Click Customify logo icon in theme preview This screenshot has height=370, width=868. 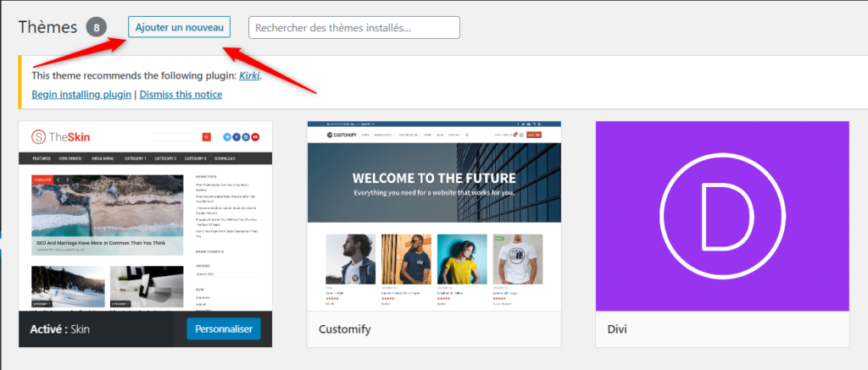coord(330,135)
